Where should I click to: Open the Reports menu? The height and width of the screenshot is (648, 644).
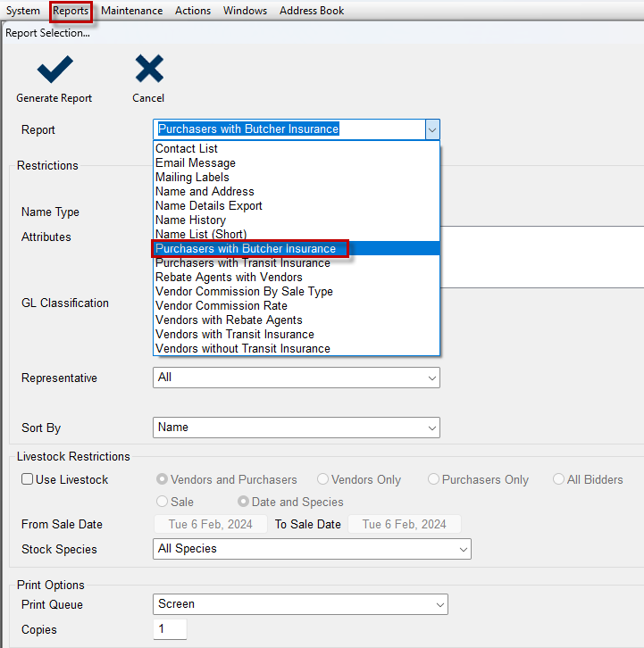(71, 11)
